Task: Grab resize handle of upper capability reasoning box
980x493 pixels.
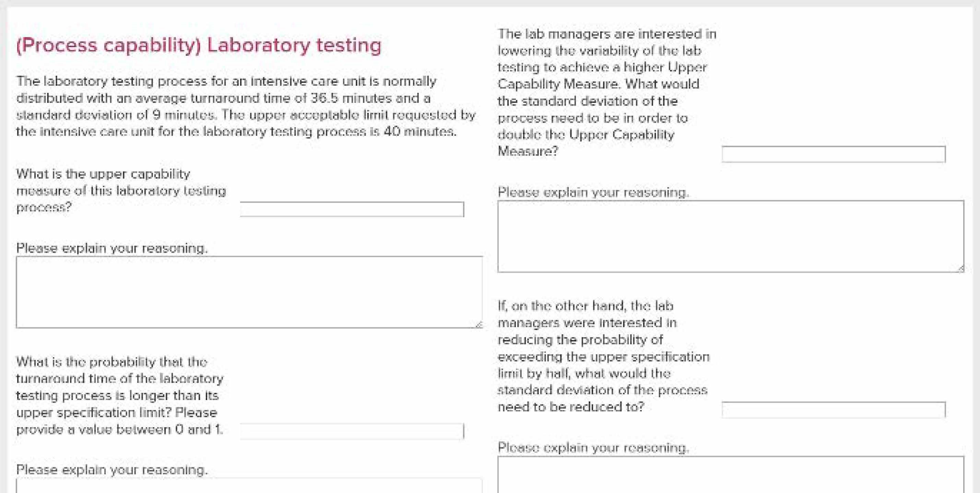Action: click(479, 324)
